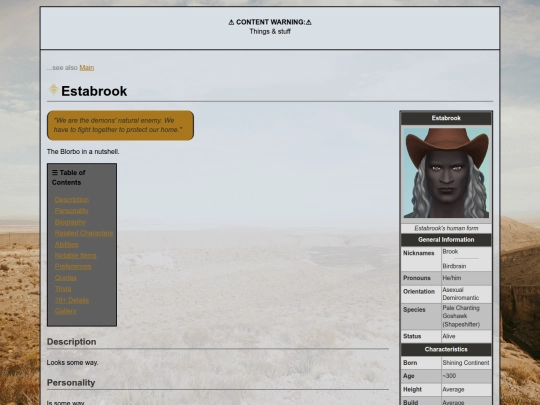
Task: Click the Estabrook infobox title bar
Action: point(446,118)
